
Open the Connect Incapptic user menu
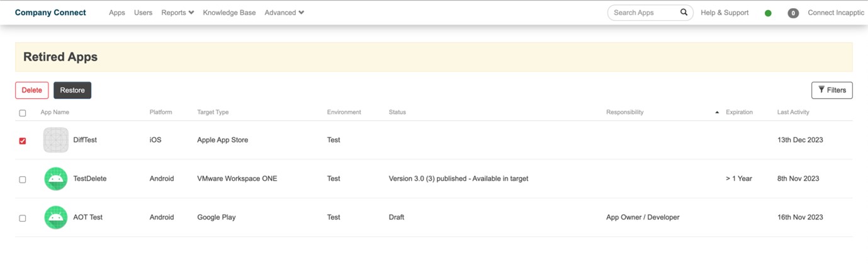tap(836, 13)
